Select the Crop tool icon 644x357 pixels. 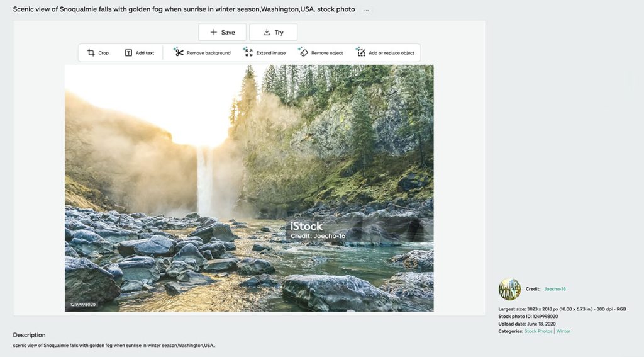(91, 53)
